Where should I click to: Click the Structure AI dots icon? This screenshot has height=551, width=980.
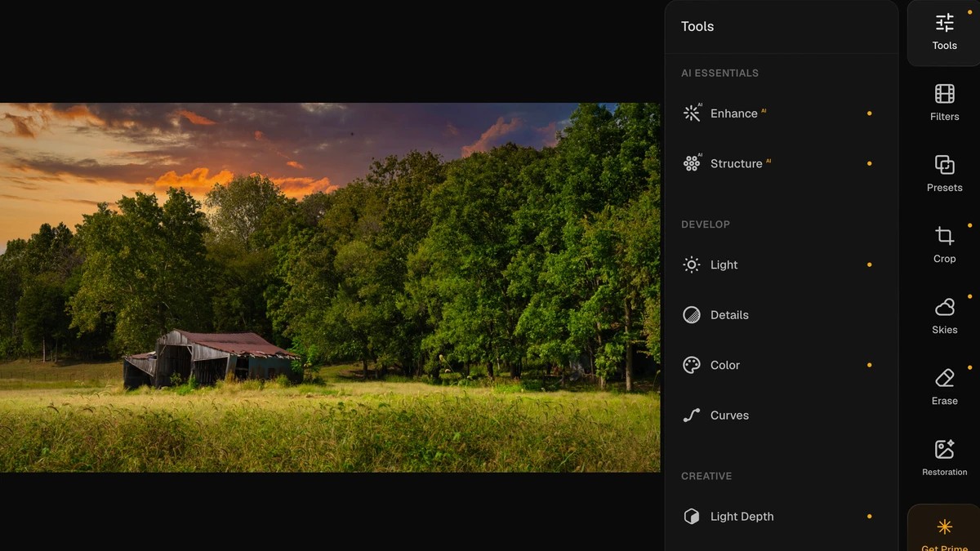[692, 163]
